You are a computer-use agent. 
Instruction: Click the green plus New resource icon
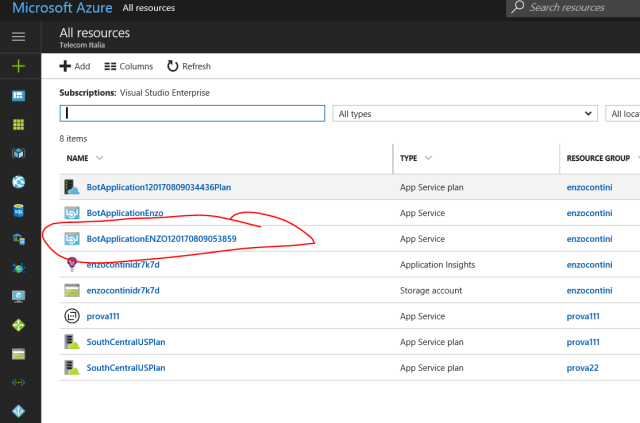pyautogui.click(x=18, y=66)
